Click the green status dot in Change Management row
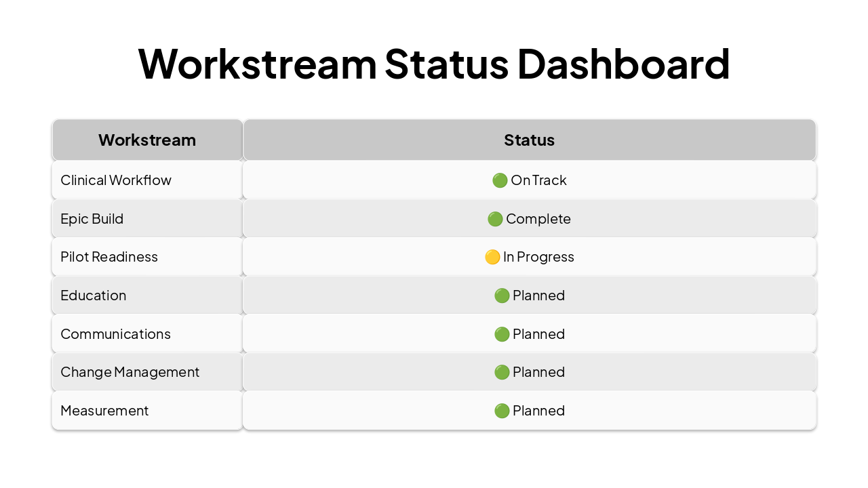The image size is (868, 488). pos(502,372)
